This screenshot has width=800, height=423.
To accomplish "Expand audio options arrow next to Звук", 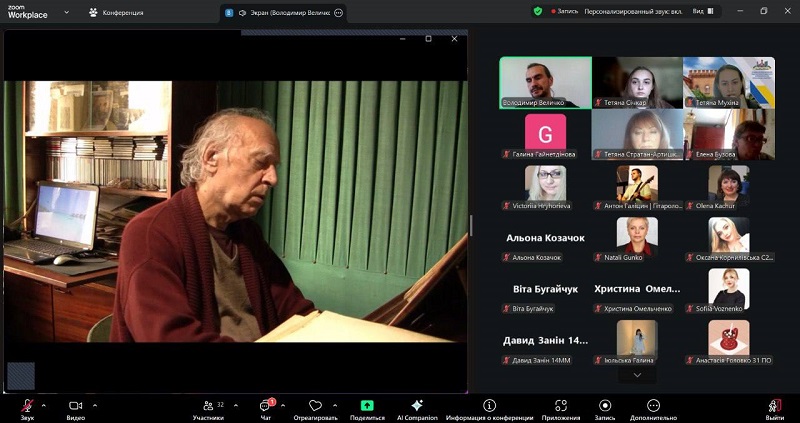I will [x=46, y=405].
